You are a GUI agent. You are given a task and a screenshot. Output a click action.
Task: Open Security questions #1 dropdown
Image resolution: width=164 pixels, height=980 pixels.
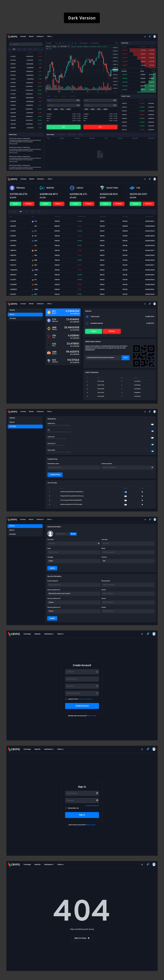[x=73, y=593]
